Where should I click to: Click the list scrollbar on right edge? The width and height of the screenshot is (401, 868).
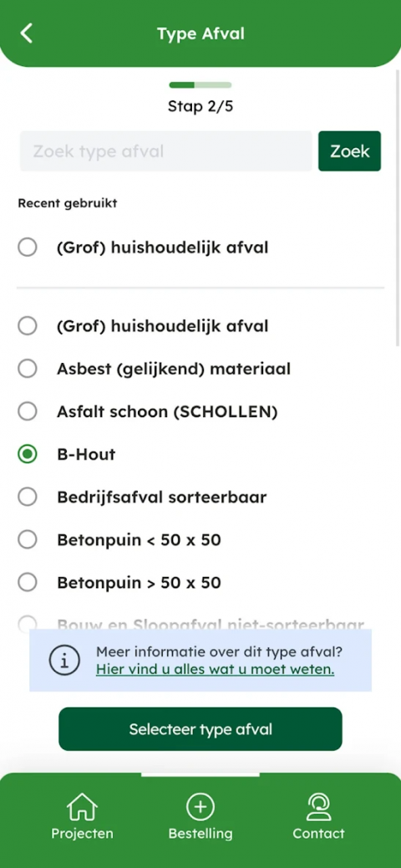398,207
